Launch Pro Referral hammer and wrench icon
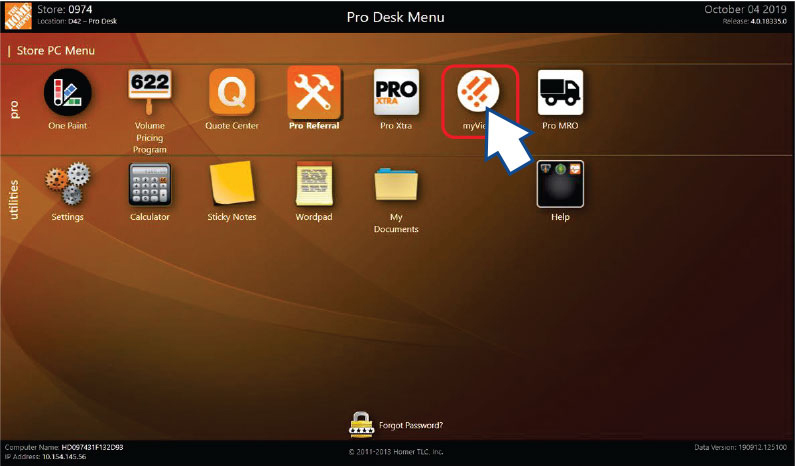Image resolution: width=795 pixels, height=466 pixels. [314, 92]
